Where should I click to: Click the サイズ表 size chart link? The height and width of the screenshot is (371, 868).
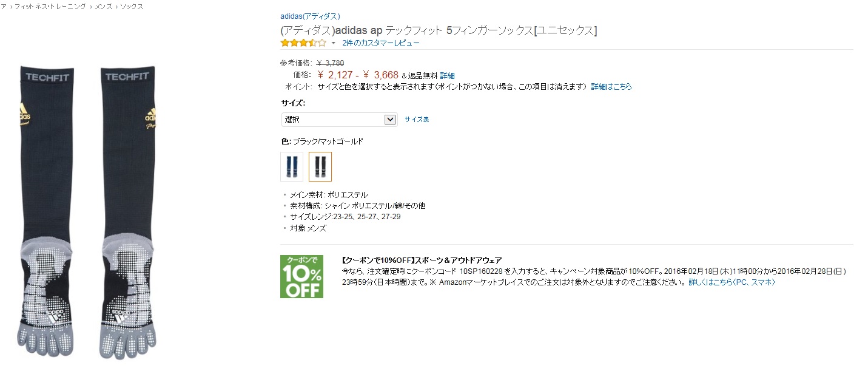pyautogui.click(x=417, y=120)
